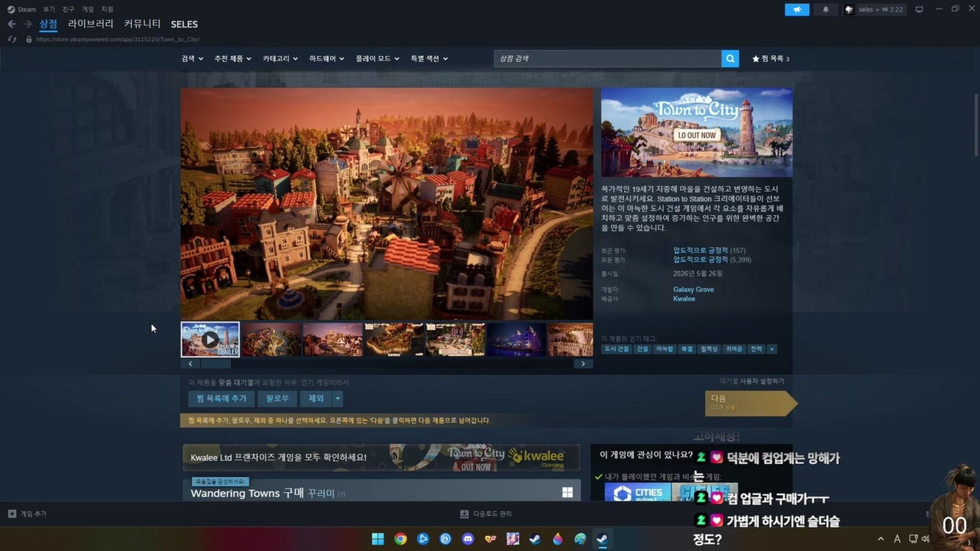Click the gold 다음 queue button

[750, 403]
